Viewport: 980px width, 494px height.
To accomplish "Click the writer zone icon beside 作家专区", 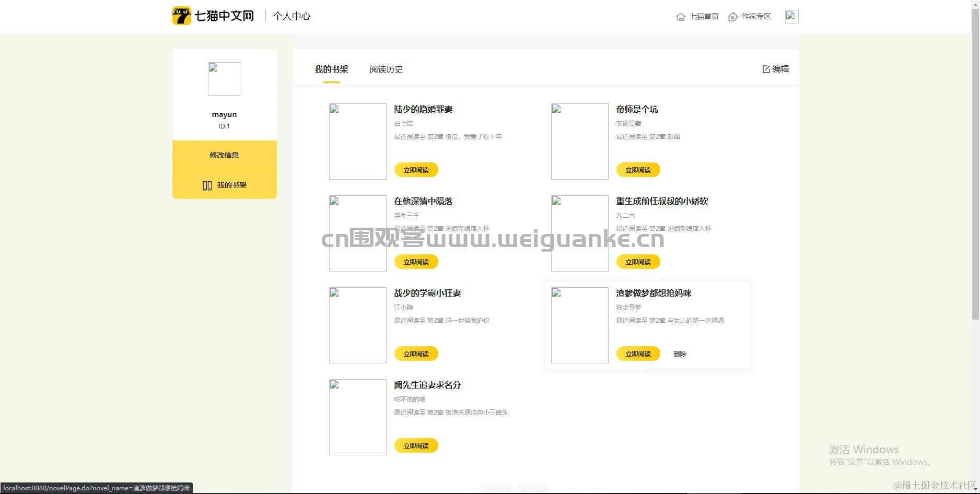I will tap(733, 17).
